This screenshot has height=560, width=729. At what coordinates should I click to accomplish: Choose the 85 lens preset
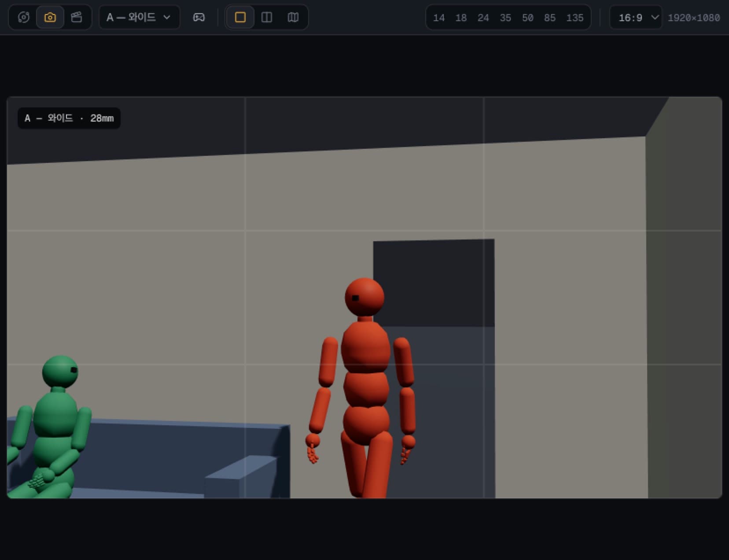549,18
